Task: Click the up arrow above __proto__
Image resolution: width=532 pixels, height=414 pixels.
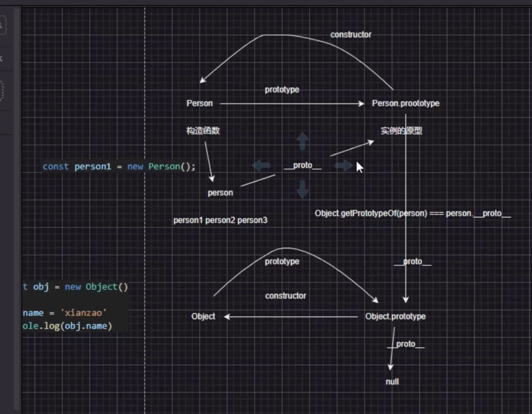Action: click(x=303, y=141)
